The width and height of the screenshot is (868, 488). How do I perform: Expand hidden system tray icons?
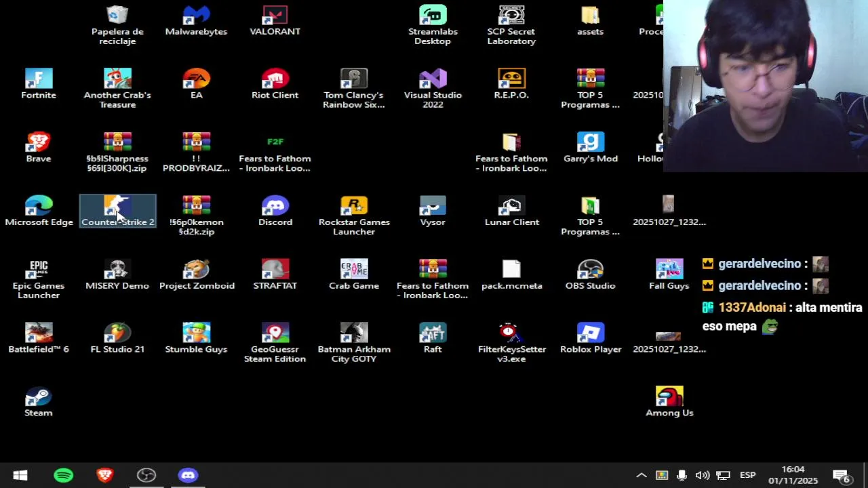641,475
